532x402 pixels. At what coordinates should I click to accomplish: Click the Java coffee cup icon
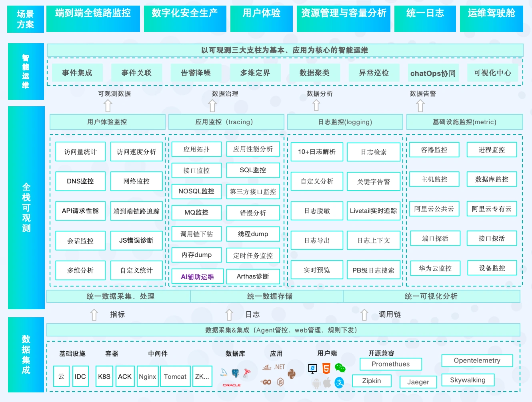click(x=267, y=367)
